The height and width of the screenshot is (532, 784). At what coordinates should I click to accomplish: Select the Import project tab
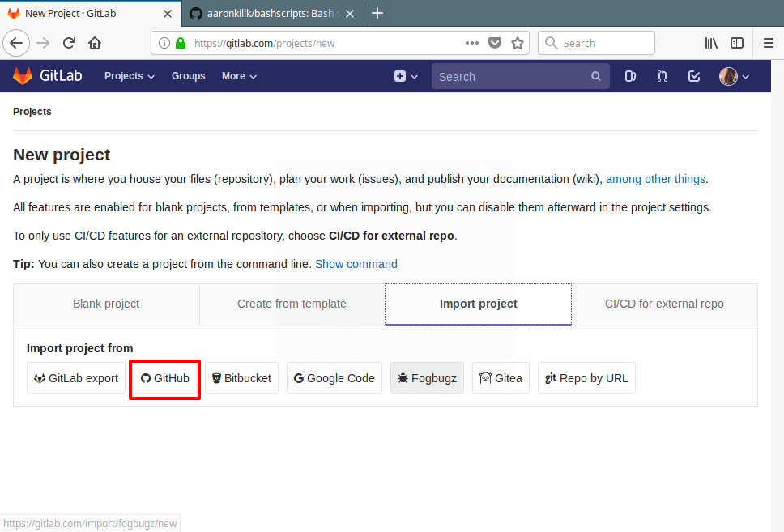(478, 304)
